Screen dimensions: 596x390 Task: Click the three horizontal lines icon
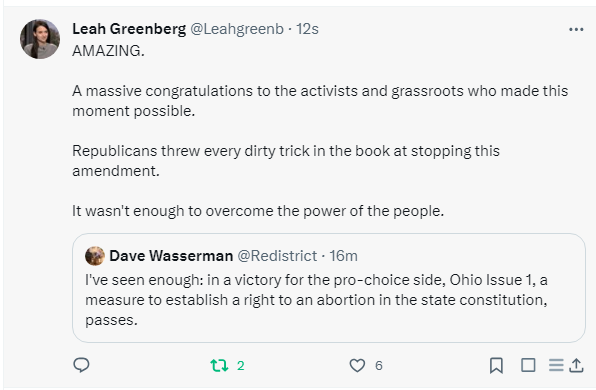coord(556,365)
